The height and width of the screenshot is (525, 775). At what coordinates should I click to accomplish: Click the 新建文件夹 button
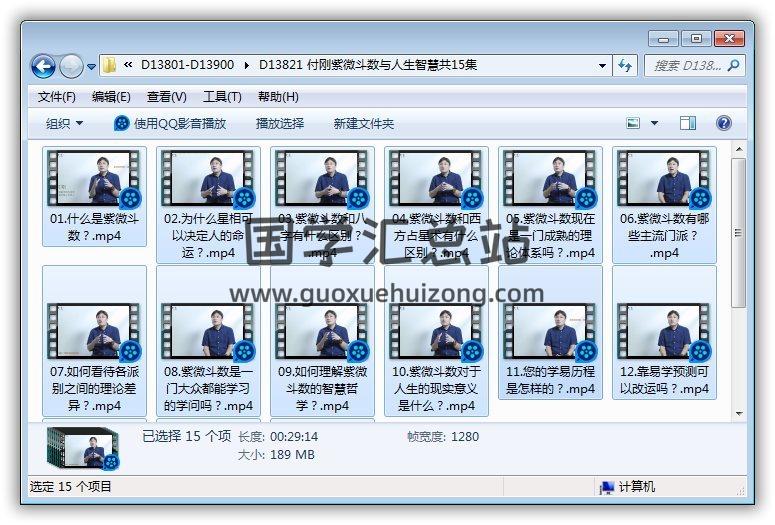click(364, 123)
